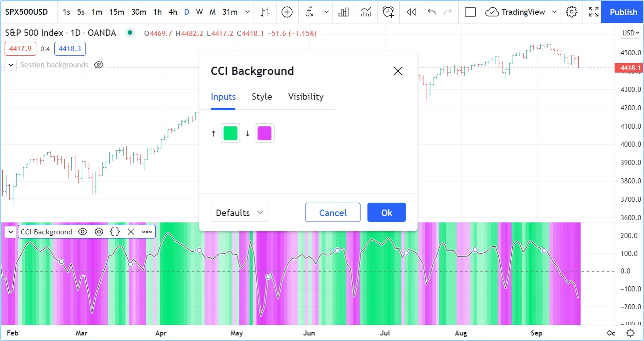The height and width of the screenshot is (341, 644).
Task: Open the USD currency dropdown
Action: point(630,33)
